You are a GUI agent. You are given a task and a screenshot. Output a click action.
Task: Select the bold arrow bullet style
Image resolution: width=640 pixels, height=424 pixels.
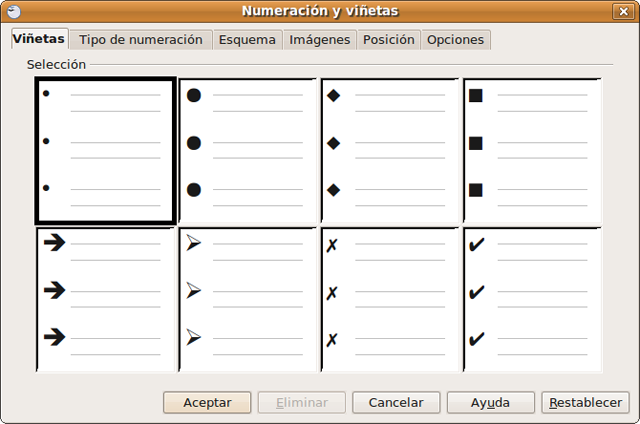106,299
